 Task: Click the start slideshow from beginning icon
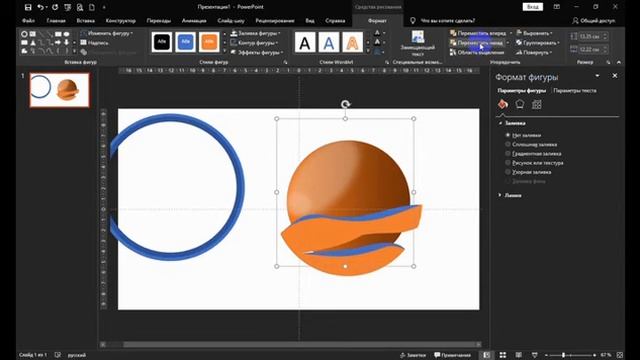(x=67, y=7)
